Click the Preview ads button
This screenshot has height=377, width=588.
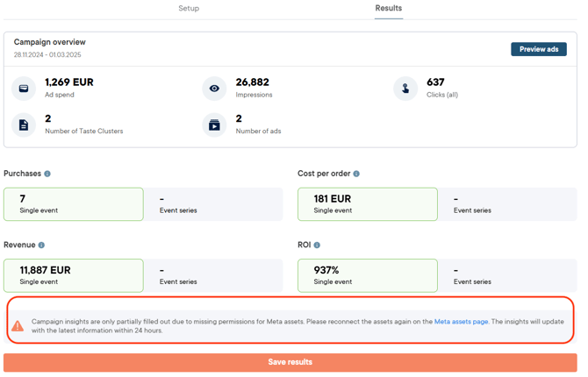tap(539, 49)
